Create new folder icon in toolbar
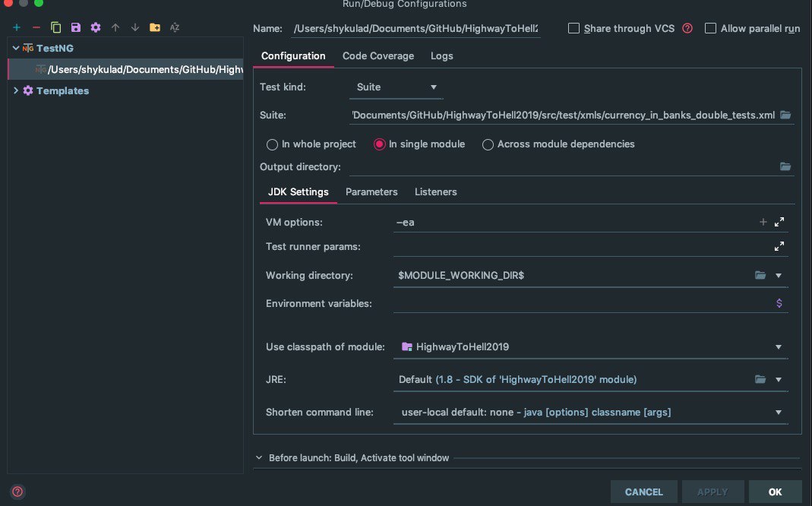Screen dimensions: 812x506 [155, 27]
